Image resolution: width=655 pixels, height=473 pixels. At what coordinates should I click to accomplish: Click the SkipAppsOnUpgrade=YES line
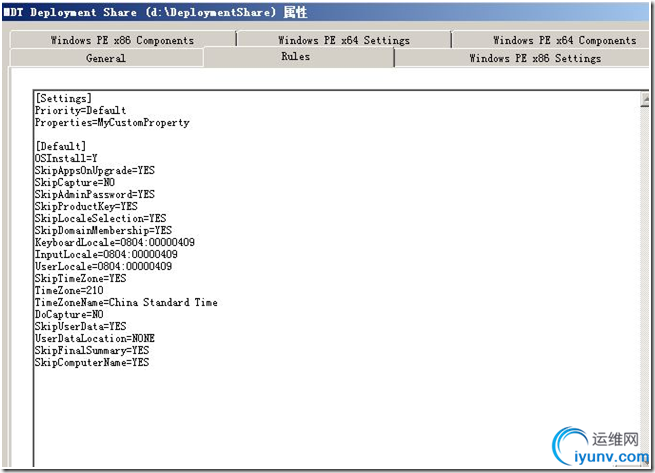pos(95,170)
